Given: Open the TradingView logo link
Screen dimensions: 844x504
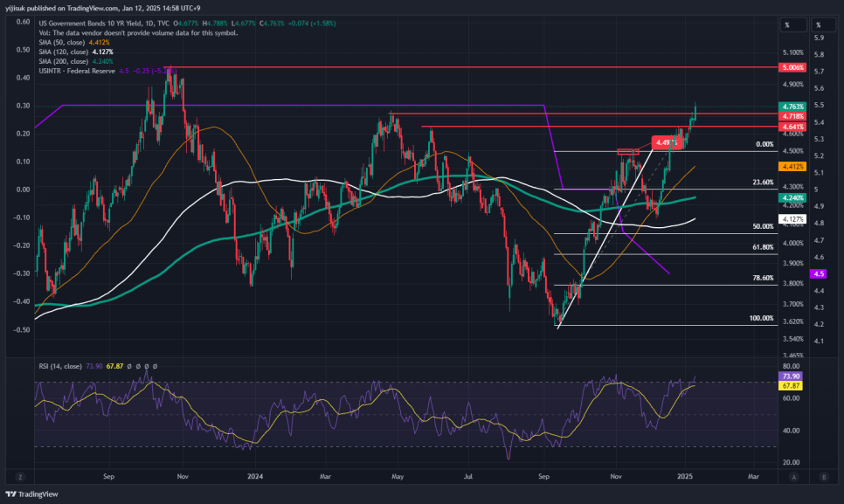Looking at the screenshot, I should click(x=31, y=494).
